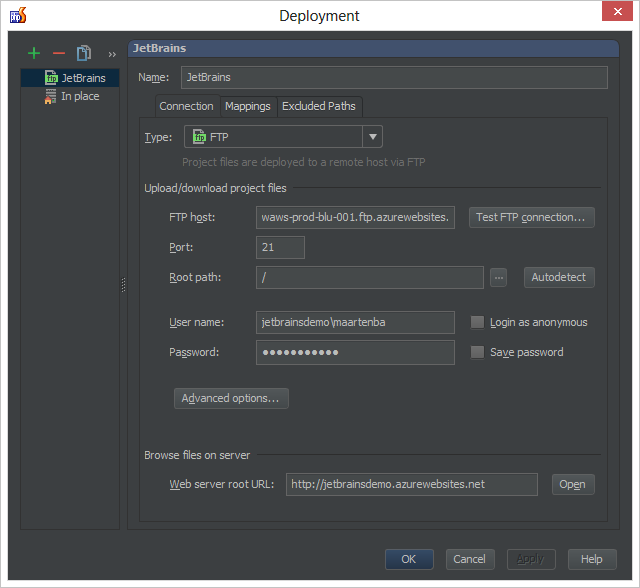Toggle the Save password checkbox
Viewport: 640px width, 588px height.
477,352
